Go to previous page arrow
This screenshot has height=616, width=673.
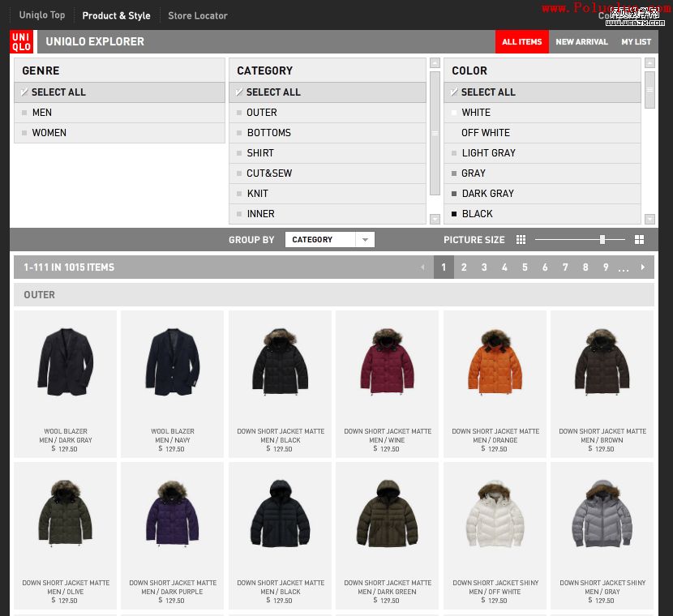(422, 267)
